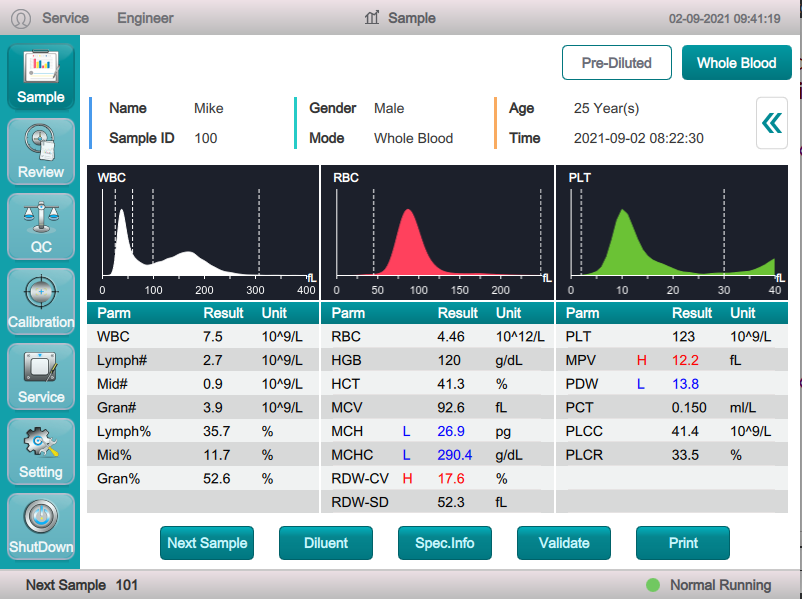
Task: Open the Sample screen from sidebar
Action: tap(40, 75)
